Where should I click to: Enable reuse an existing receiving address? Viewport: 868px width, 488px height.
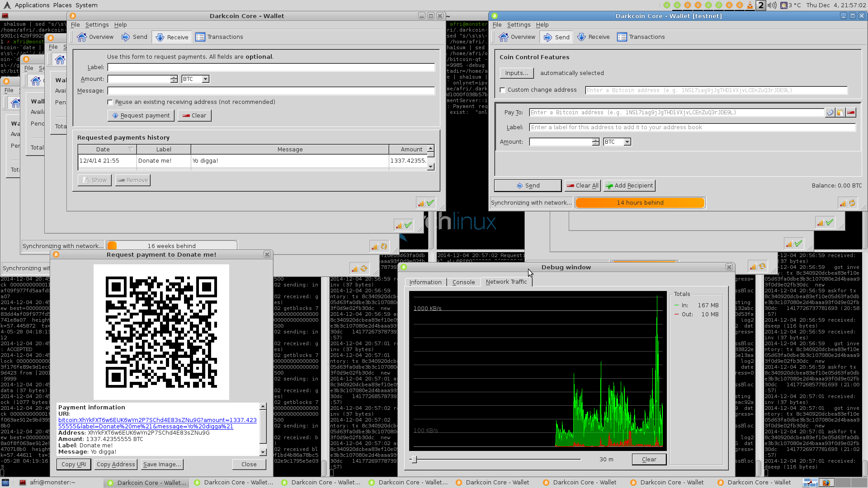pos(110,103)
